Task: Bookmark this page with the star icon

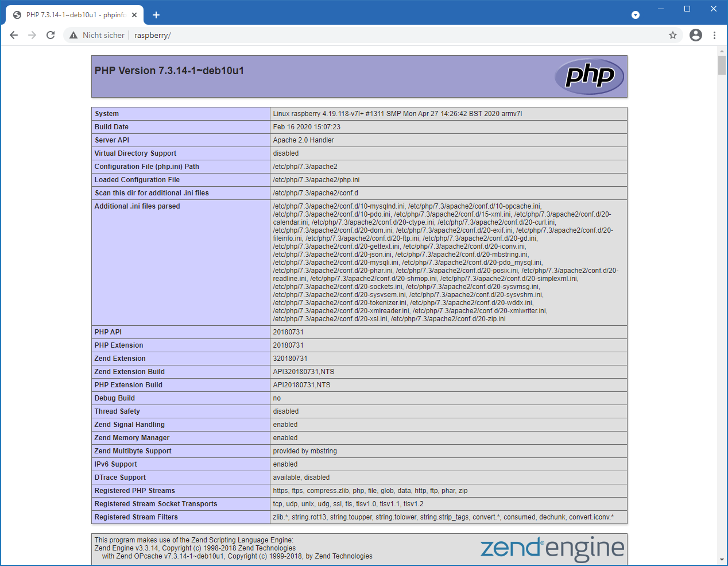Action: tap(673, 35)
